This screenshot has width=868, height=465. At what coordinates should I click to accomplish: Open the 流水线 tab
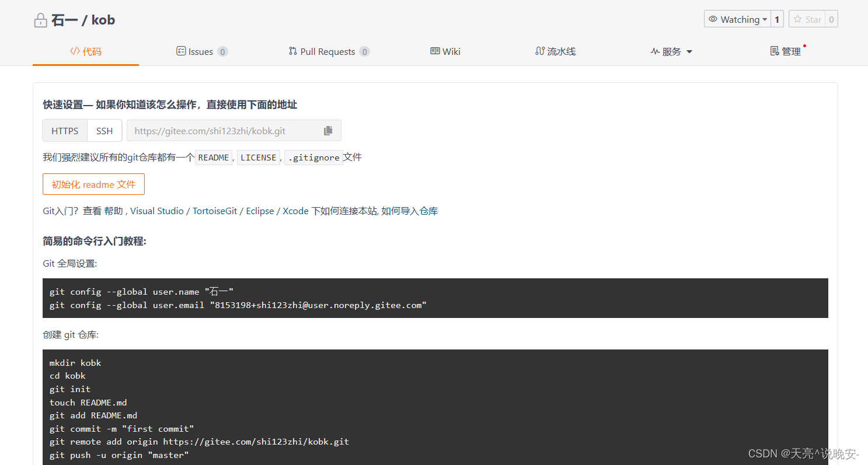(555, 51)
